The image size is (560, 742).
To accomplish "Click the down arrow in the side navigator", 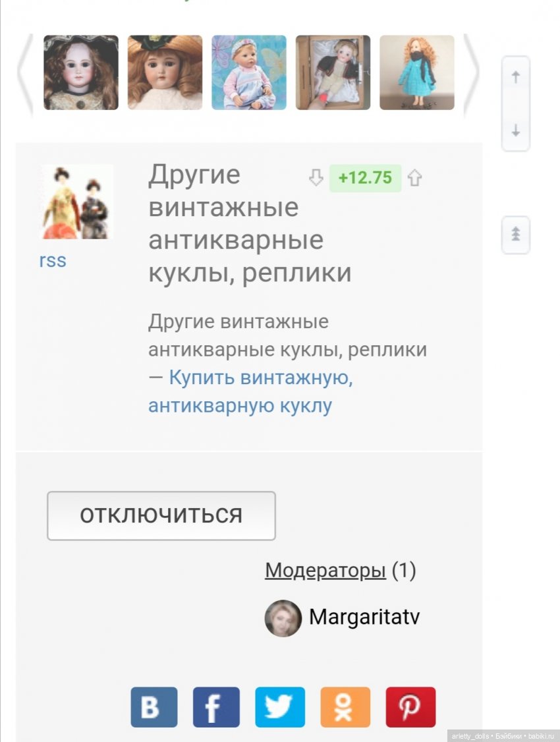I will (x=516, y=130).
